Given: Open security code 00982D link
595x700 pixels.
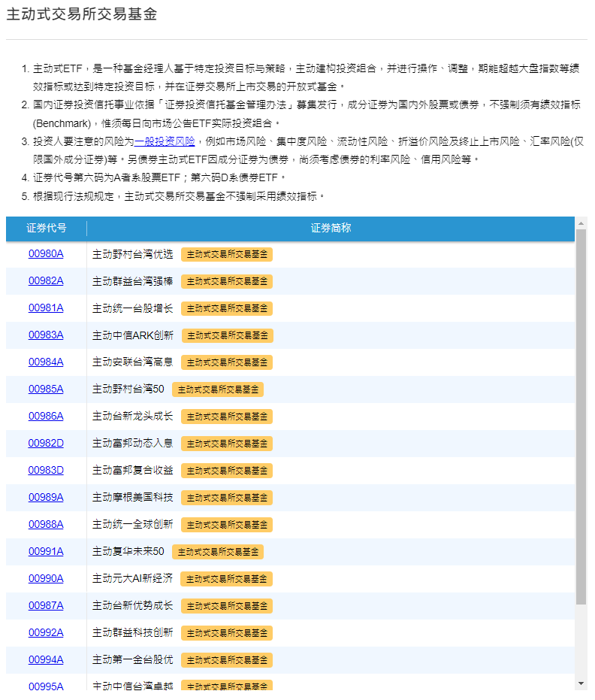Looking at the screenshot, I should 46,444.
